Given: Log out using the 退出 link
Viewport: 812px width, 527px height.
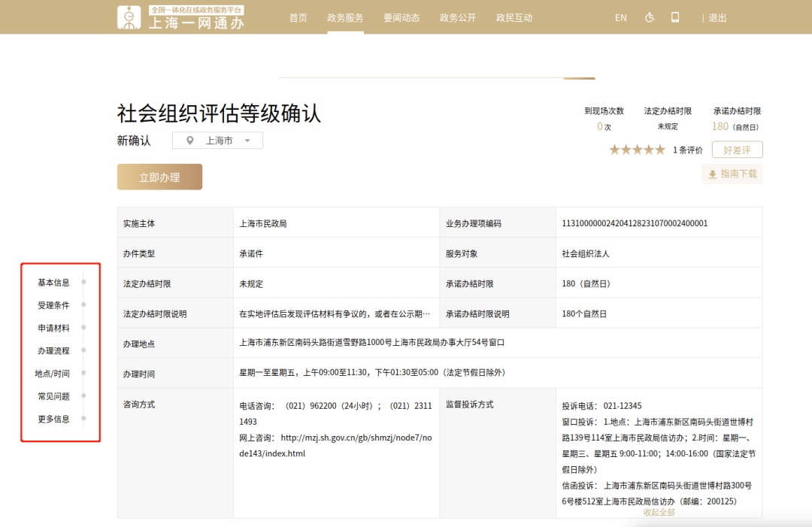Looking at the screenshot, I should [x=717, y=18].
